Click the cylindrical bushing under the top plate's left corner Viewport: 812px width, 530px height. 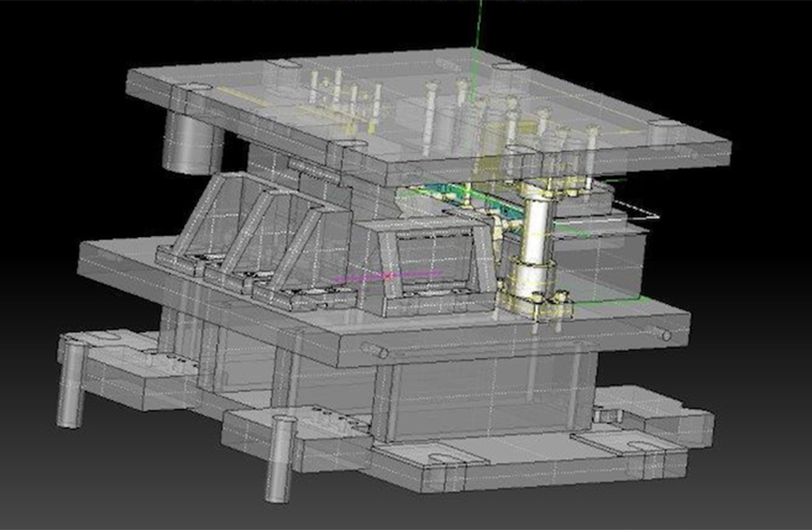194,141
